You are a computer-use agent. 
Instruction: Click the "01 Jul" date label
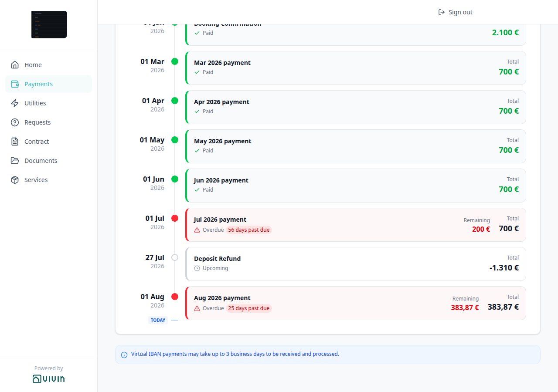point(155,218)
